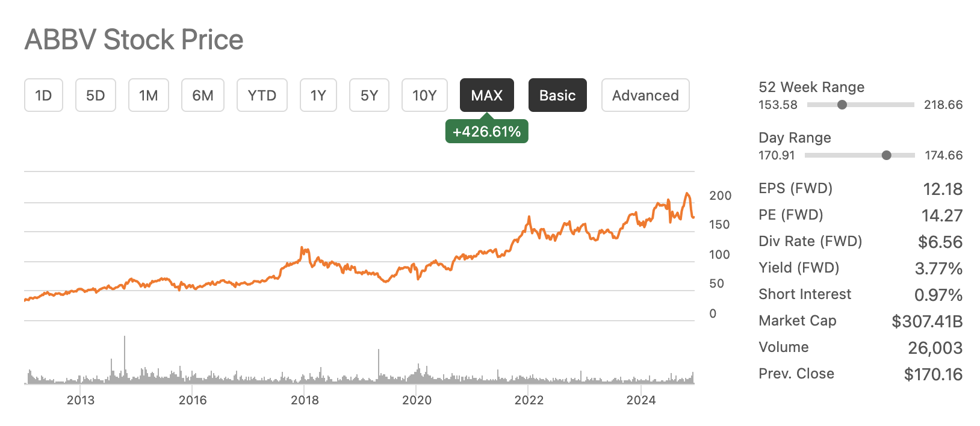
Task: Switch to the 1M chart view
Action: pyautogui.click(x=148, y=94)
